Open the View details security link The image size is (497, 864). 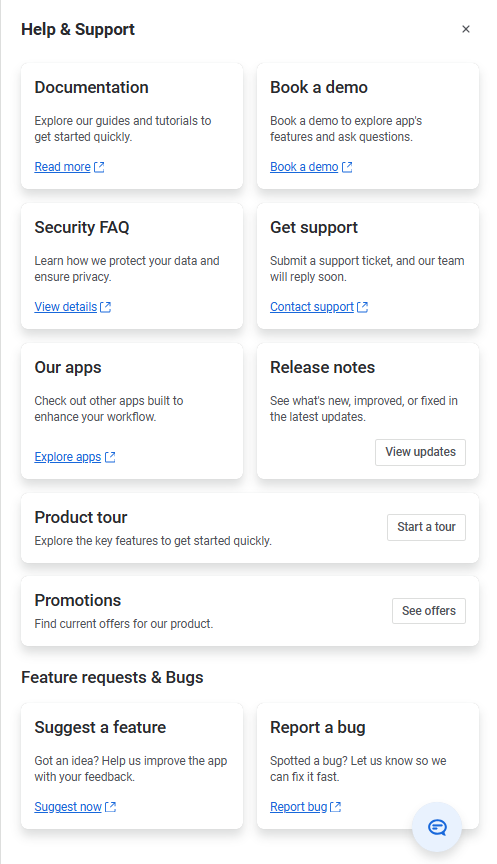66,307
